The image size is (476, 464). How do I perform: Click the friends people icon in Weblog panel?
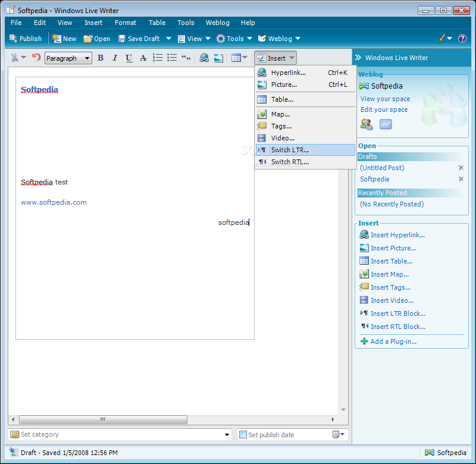pyautogui.click(x=367, y=124)
